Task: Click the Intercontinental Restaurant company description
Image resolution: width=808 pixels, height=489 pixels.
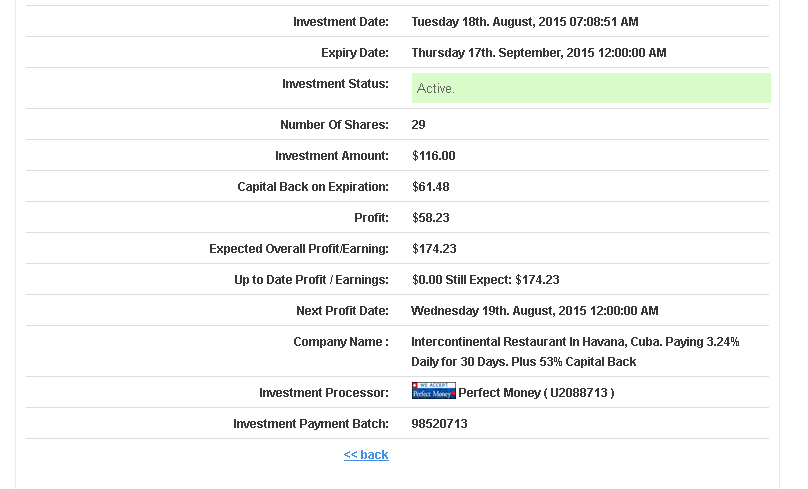Action: 575,351
